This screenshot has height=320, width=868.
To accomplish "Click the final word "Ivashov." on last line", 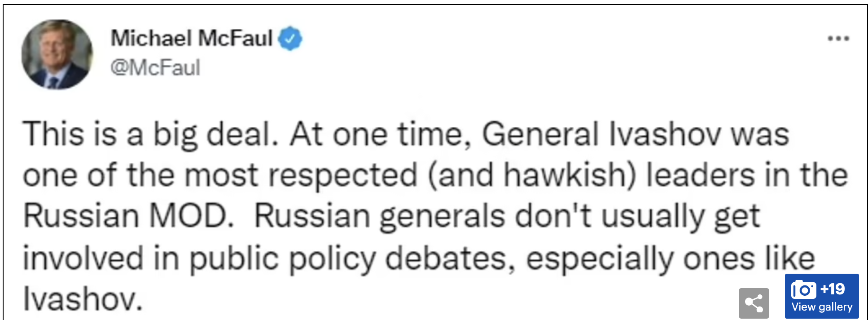I will pos(83,298).
